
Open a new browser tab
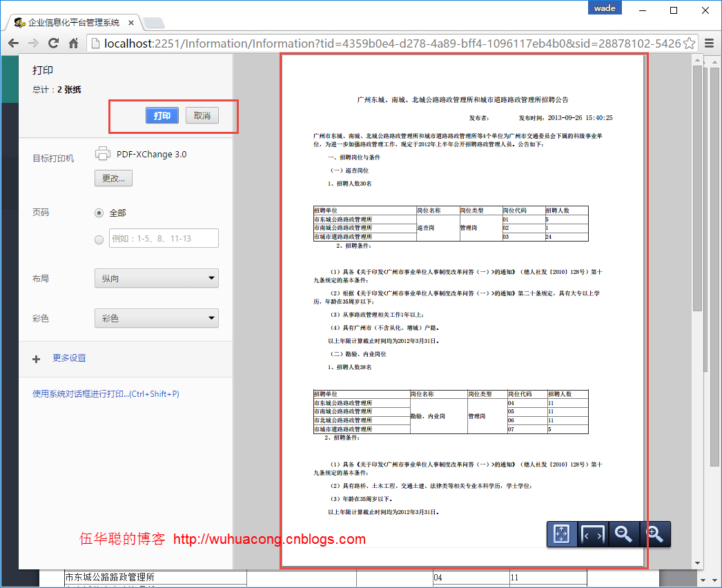(x=154, y=23)
